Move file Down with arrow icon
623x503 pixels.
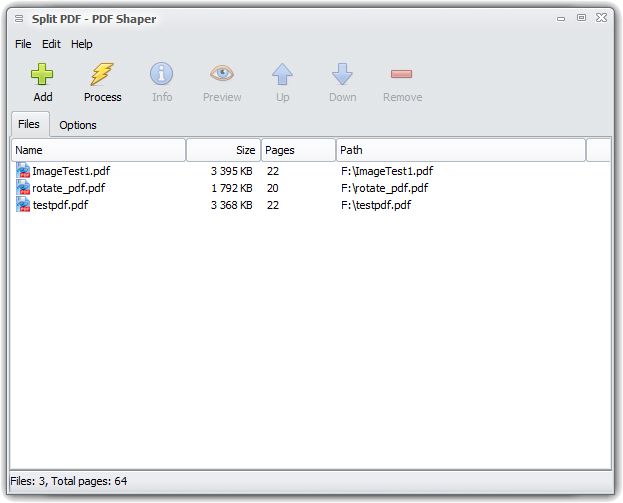(342, 74)
